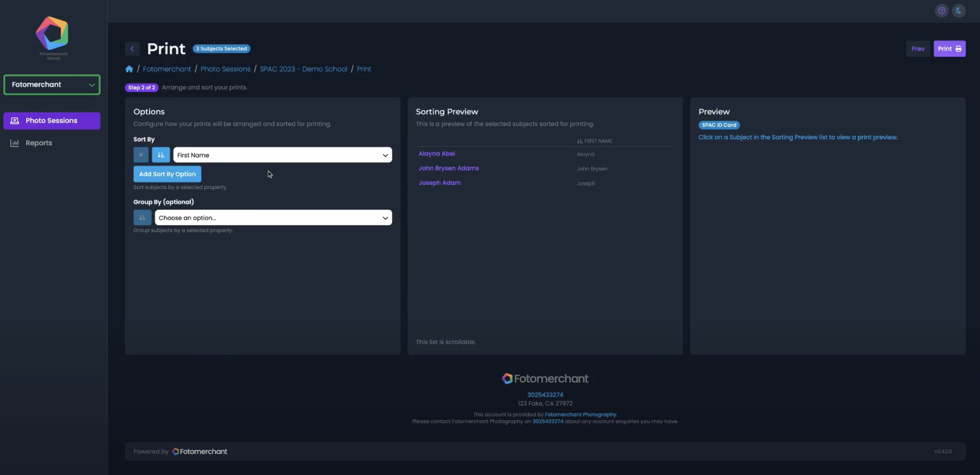The height and width of the screenshot is (475, 980).
Task: Click 'Alayna' first name cell
Action: [x=585, y=154]
